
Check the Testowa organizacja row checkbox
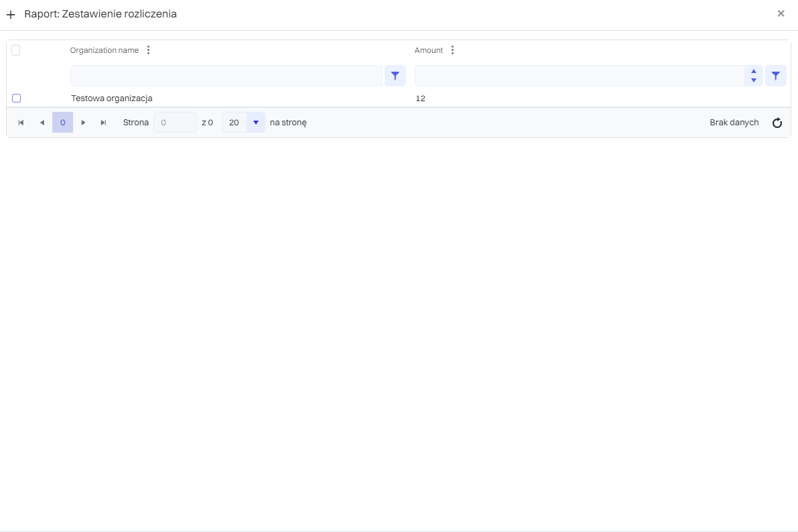tap(17, 98)
